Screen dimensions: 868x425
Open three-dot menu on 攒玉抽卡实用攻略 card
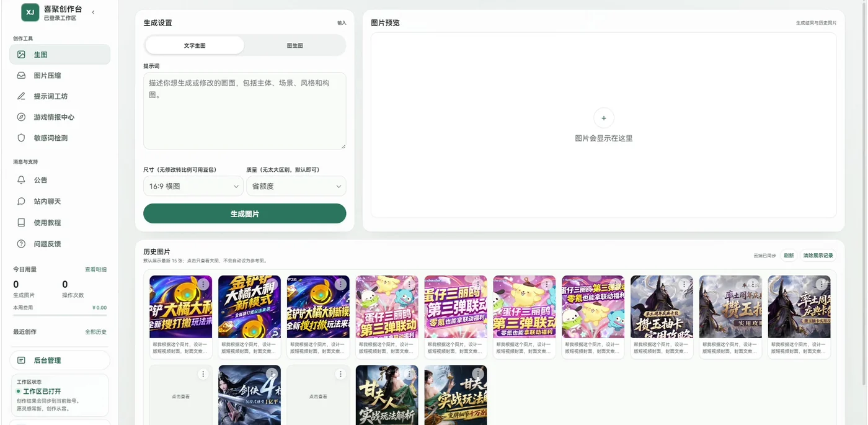coord(684,284)
